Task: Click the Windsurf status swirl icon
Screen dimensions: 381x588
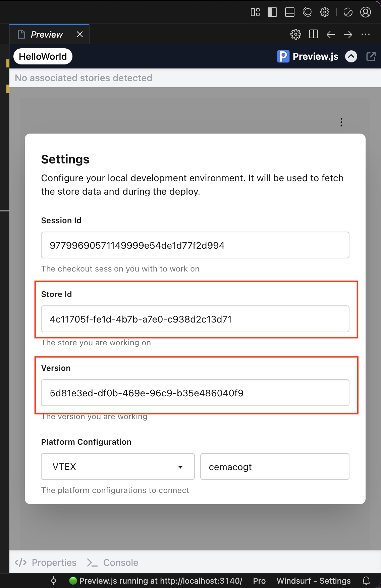Action: [x=348, y=12]
